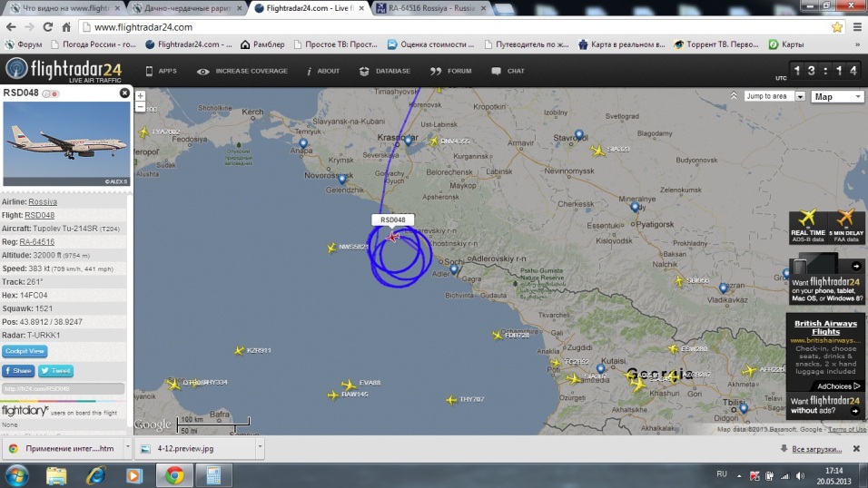Select the TYA7802 aircraft icon
868x488 pixels.
(143, 132)
